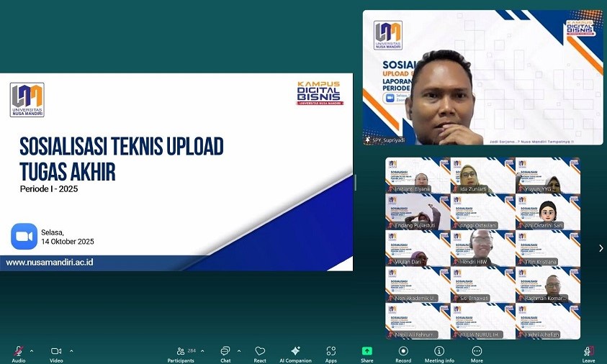Viewport: 607px width, 364px height.
Task: Select the Ida Zuniarti video thumbnail
Action: tap(482, 176)
